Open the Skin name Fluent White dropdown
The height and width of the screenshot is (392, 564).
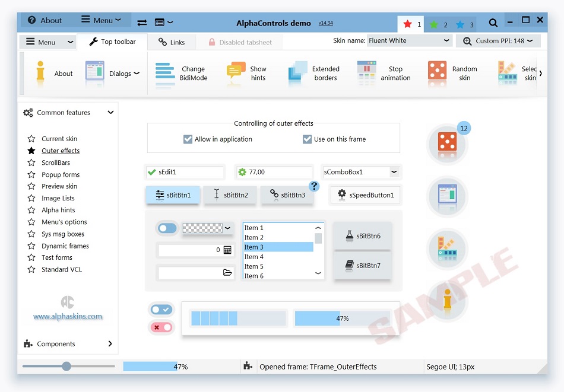coord(410,40)
